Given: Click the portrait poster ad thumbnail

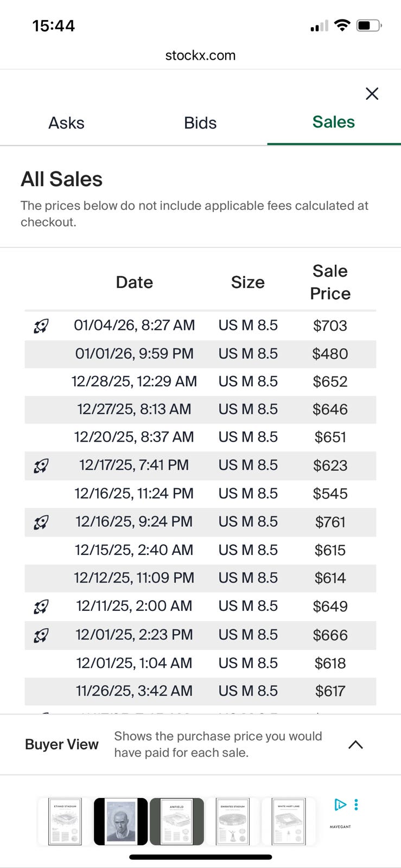Looking at the screenshot, I should [120, 821].
